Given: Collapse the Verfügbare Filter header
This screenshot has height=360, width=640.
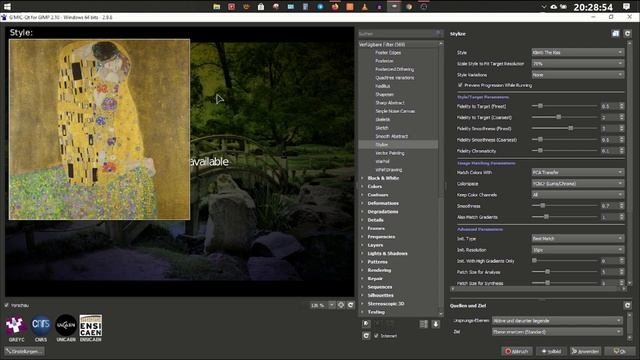Looking at the screenshot, I should pos(399,44).
